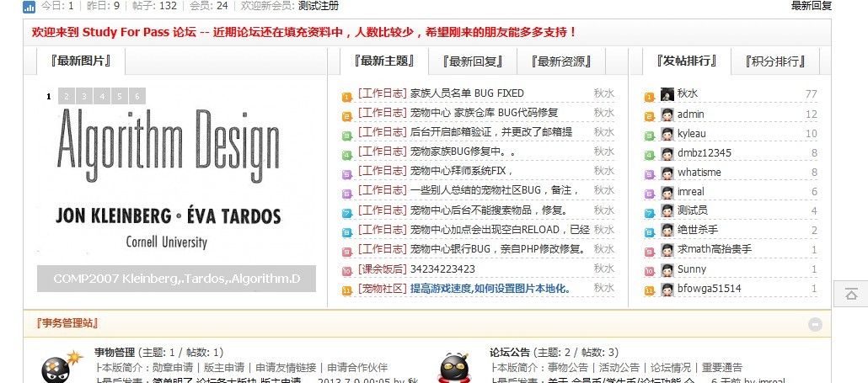868x383 pixels.
Task: Click the 勋章申请 text in 事物管理 description
Action: pyautogui.click(x=173, y=368)
